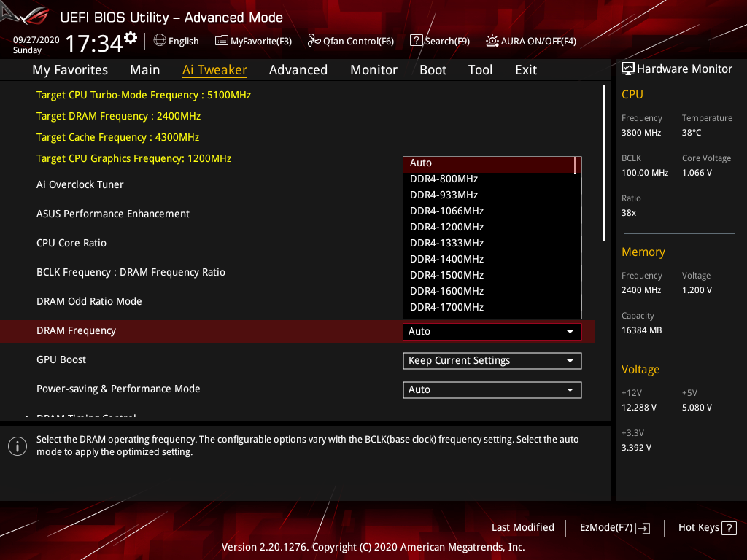Open Power-saving & Performance Mode dropdown
This screenshot has width=747, height=560.
492,390
